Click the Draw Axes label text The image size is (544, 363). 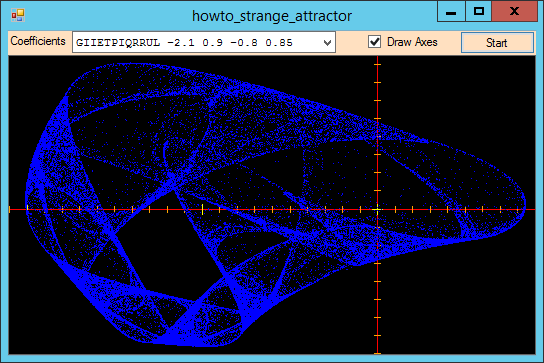[412, 42]
